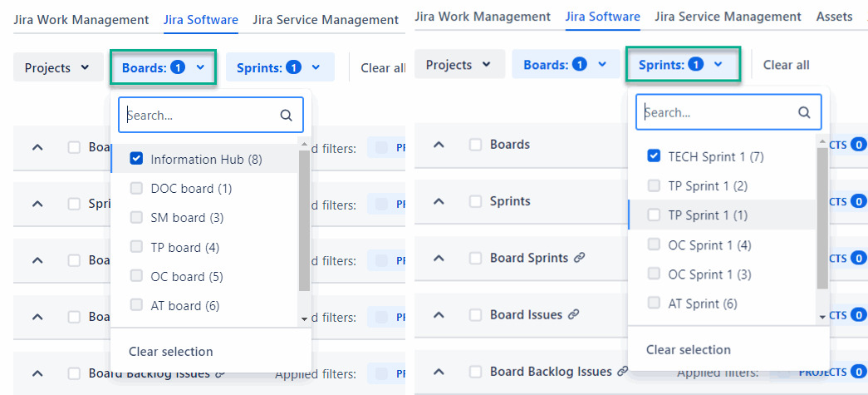Focus Search field in Boards dropdown
The image size is (868, 395).
[x=211, y=116]
